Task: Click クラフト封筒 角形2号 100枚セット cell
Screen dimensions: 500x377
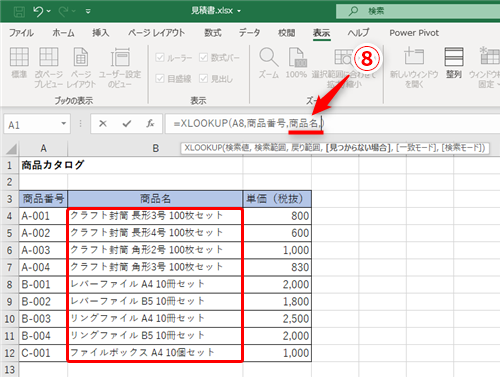Action: coord(155,251)
